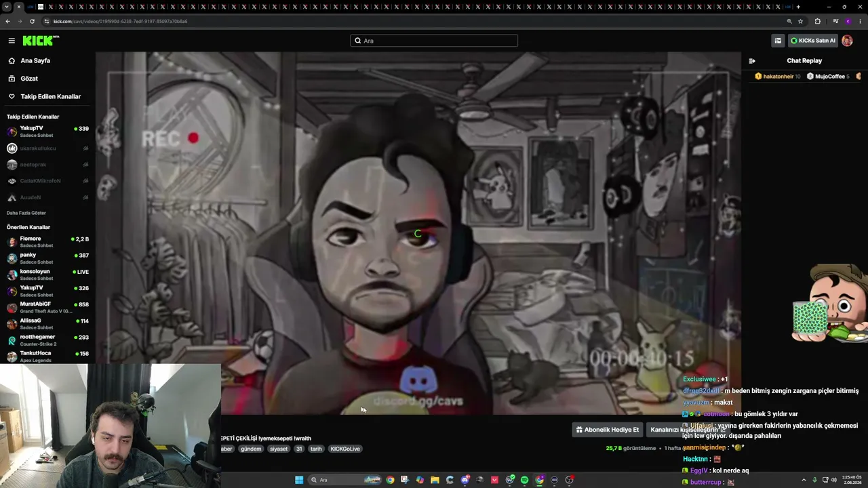Click the browser address bar URL
This screenshot has width=868, height=488.
[x=121, y=21]
